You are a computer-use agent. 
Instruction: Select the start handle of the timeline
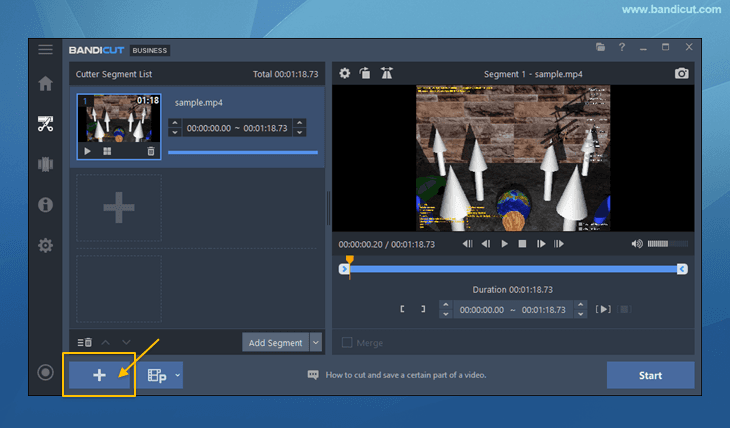tap(344, 269)
